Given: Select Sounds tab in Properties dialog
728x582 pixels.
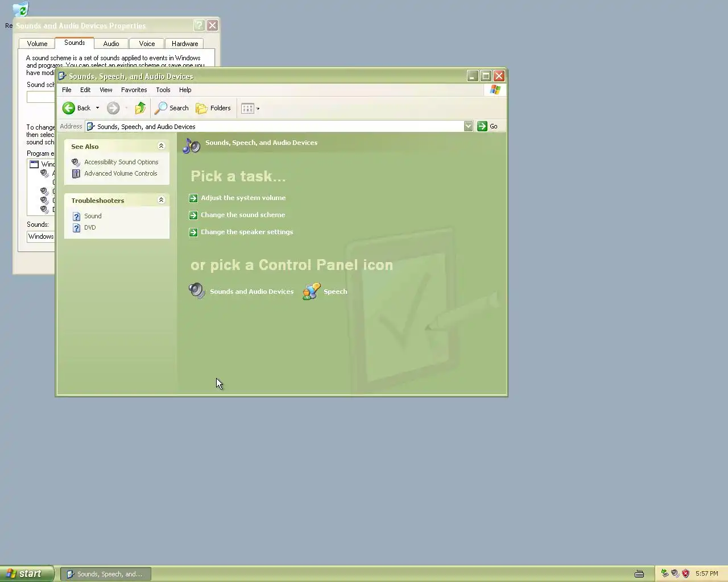Looking at the screenshot, I should pyautogui.click(x=75, y=43).
